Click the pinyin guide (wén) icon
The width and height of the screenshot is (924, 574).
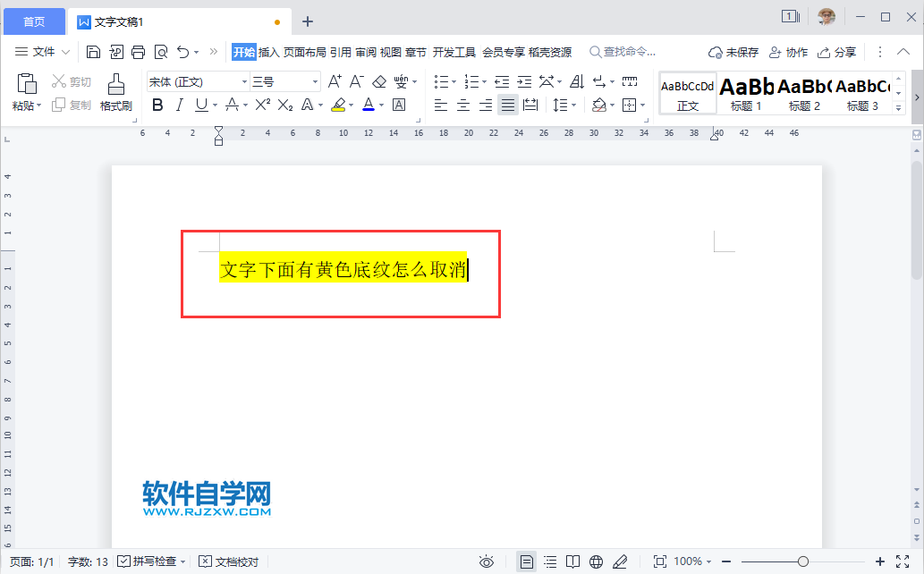point(402,80)
